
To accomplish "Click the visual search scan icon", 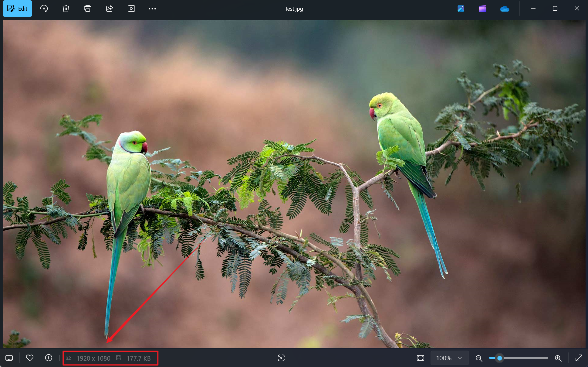I will pos(281,358).
